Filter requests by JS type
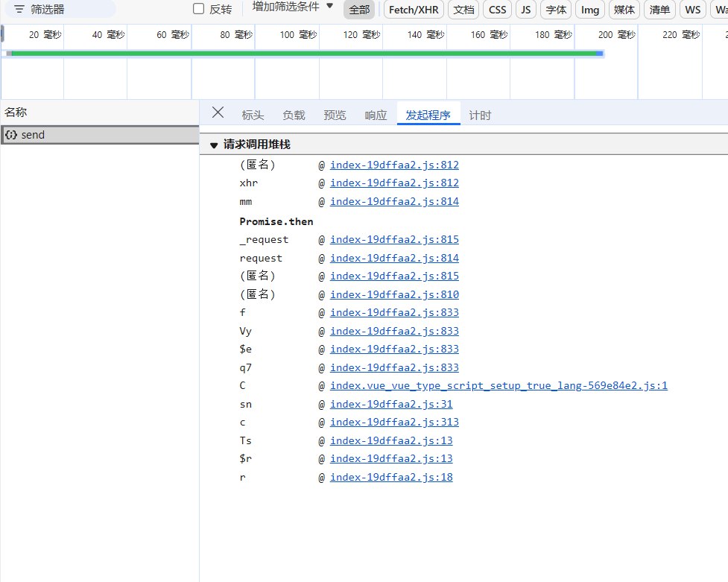Screen dimensions: 728x582 525,10
